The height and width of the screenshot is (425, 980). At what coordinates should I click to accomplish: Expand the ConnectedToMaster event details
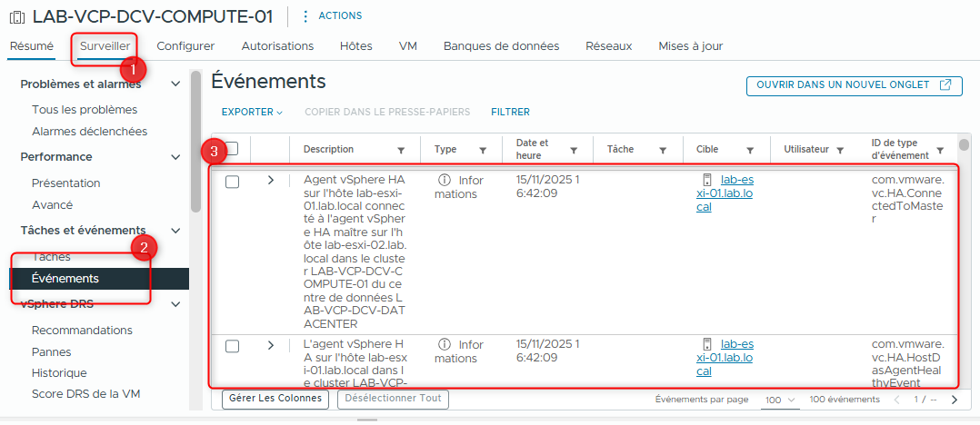(271, 181)
